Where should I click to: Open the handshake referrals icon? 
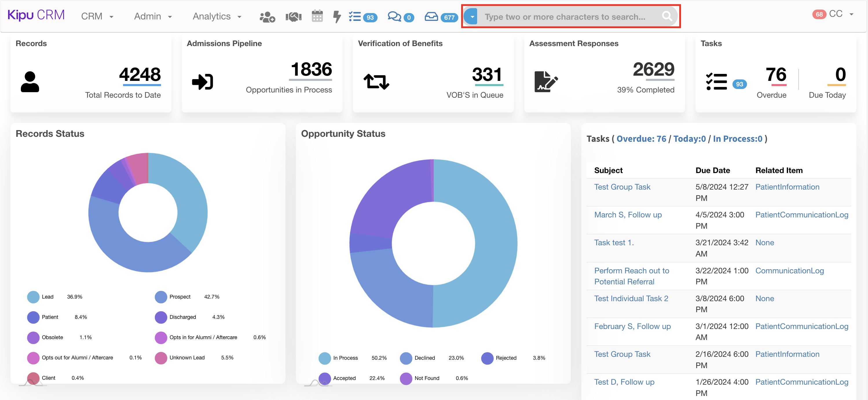(x=294, y=17)
